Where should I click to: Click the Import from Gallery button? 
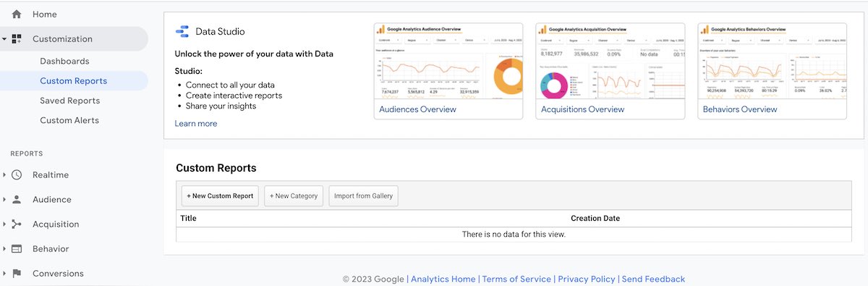tap(363, 196)
